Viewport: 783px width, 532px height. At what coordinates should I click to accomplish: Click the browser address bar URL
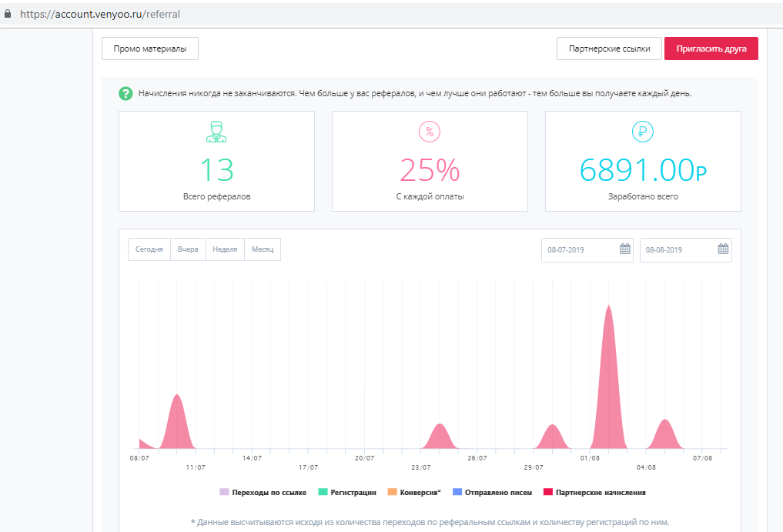click(100, 14)
